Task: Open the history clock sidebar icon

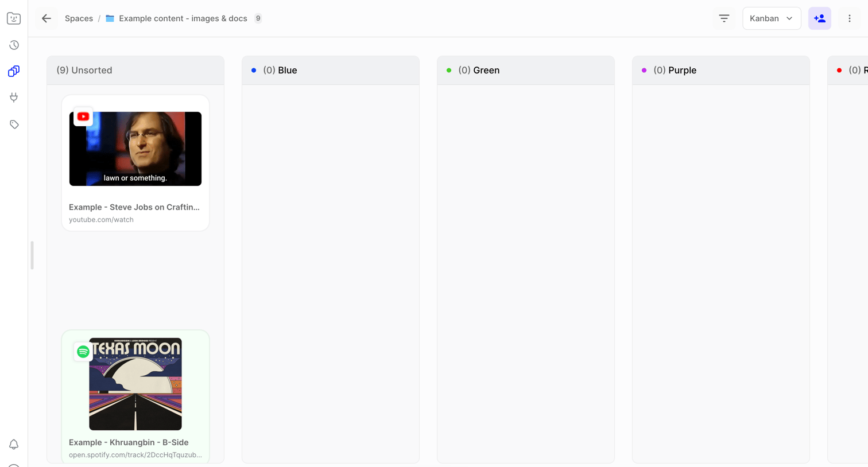Action: click(x=14, y=45)
